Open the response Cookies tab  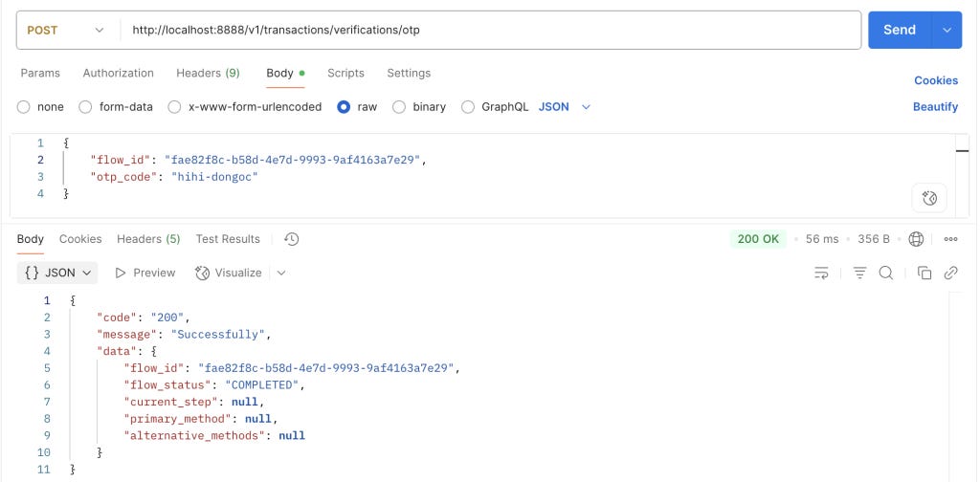click(x=80, y=239)
